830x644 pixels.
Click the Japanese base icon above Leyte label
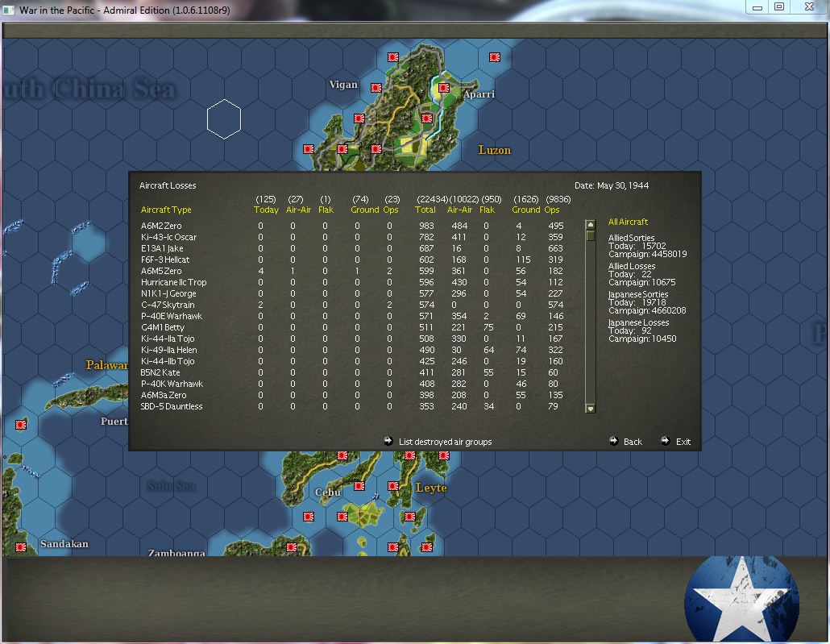click(444, 455)
